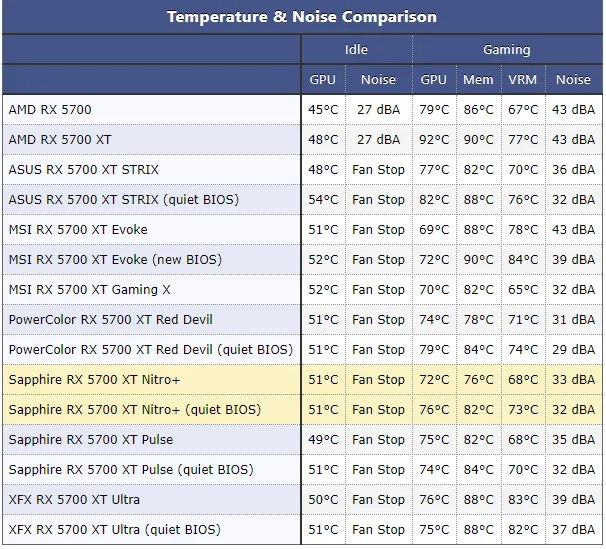Select the Gaming column group header
The image size is (606, 549).
507,49
